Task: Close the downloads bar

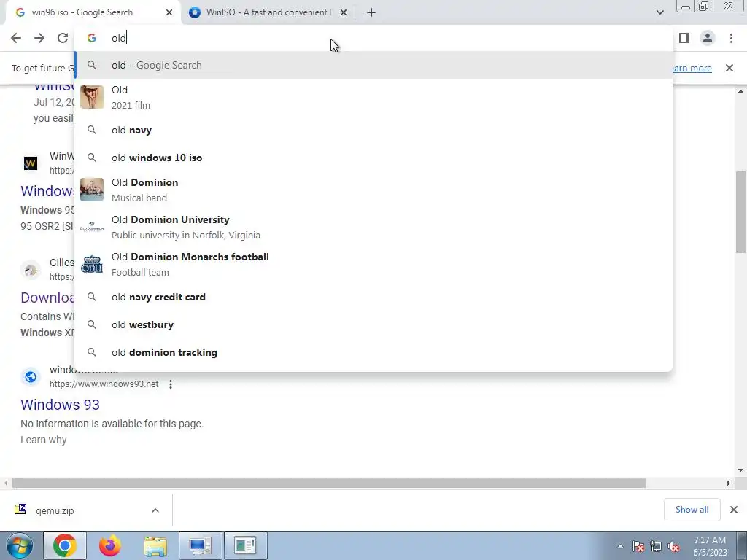Action: (x=734, y=510)
